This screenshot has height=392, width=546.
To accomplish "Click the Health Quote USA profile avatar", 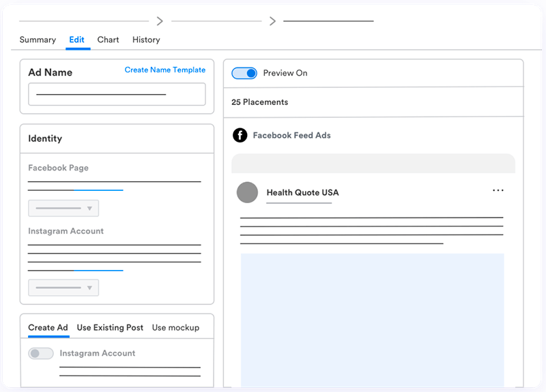I will tap(247, 192).
